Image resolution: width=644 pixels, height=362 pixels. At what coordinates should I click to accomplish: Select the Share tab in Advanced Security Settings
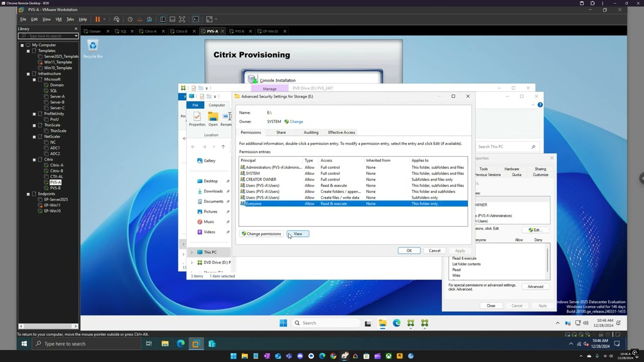281,132
